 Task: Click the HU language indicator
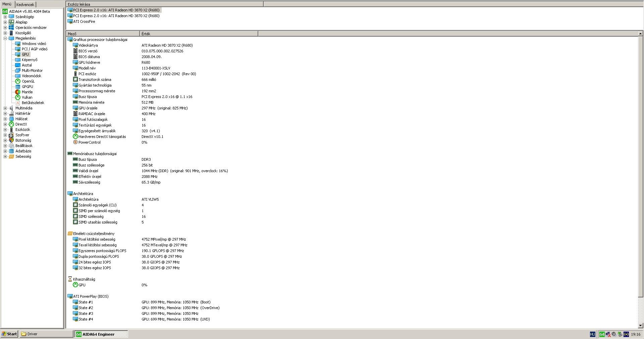tap(592, 334)
